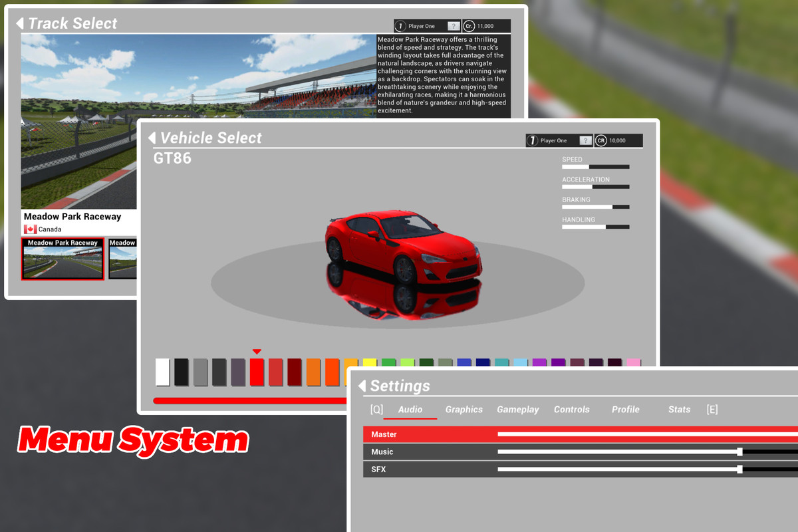The image size is (798, 532).
Task: Click the 10,000 credits value
Action: pyautogui.click(x=618, y=140)
